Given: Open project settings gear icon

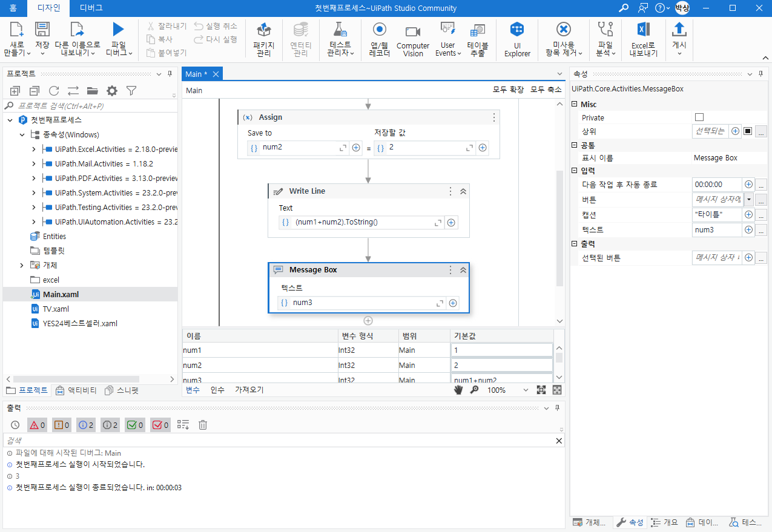Looking at the screenshot, I should pyautogui.click(x=112, y=91).
